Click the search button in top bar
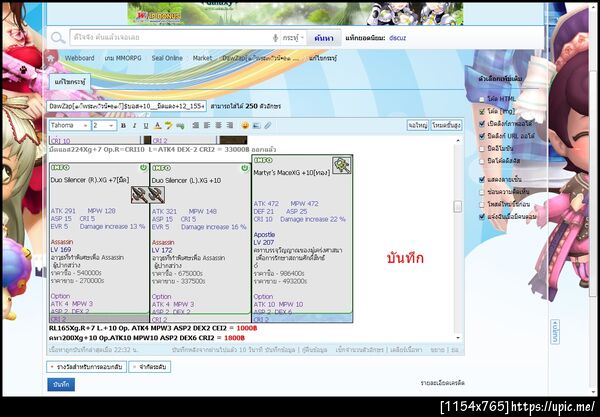The image size is (600, 417). [324, 38]
